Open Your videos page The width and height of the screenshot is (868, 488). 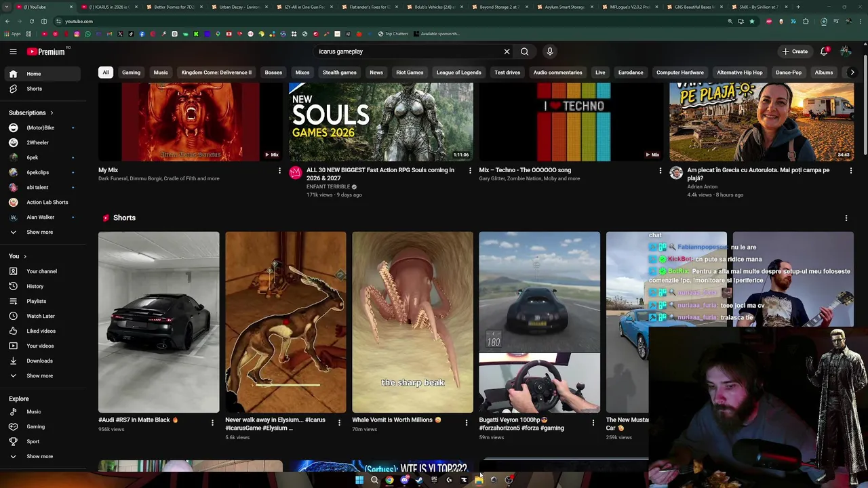43,346
